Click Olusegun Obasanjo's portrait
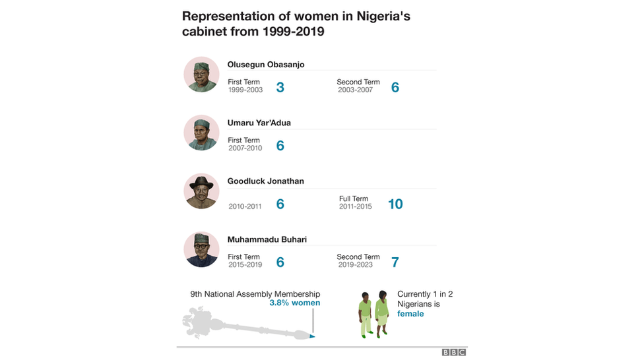The width and height of the screenshot is (644, 362). [201, 75]
